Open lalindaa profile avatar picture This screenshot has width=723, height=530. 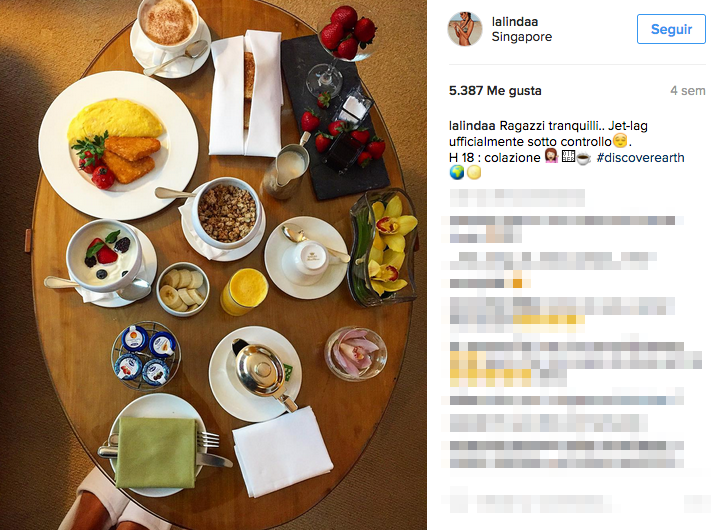click(x=465, y=29)
